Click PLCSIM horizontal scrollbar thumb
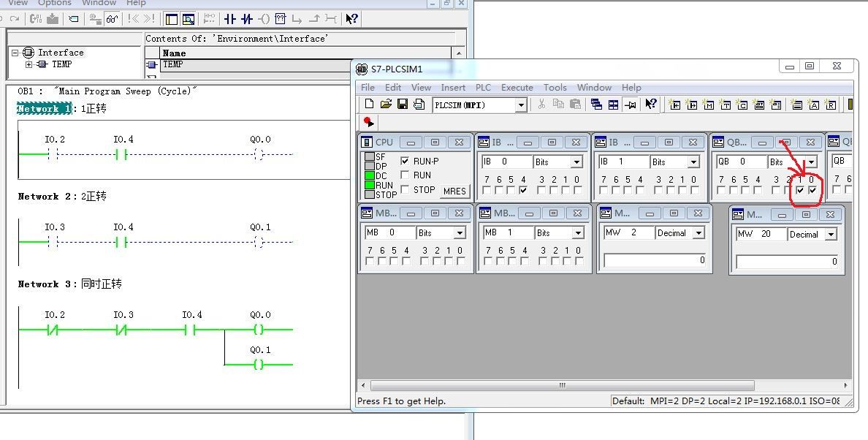Viewport: 868px width, 440px height. coord(563,385)
